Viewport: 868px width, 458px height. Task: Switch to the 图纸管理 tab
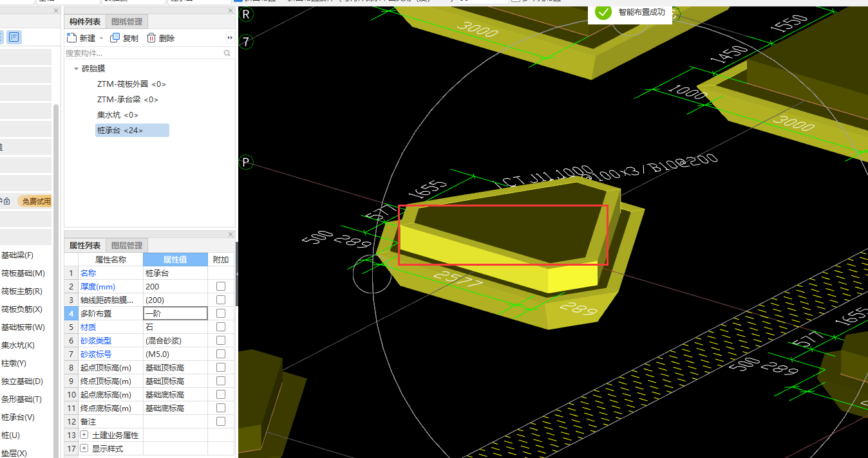click(x=127, y=22)
